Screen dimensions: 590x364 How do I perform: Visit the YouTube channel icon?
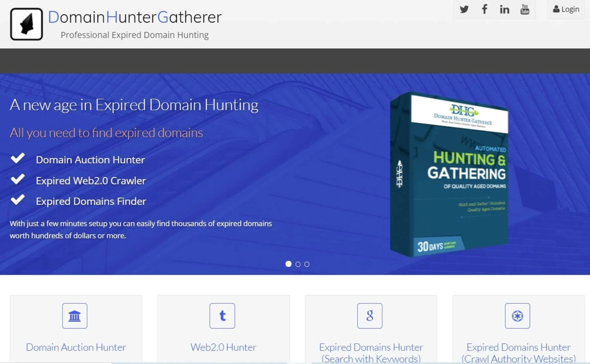coord(525,9)
